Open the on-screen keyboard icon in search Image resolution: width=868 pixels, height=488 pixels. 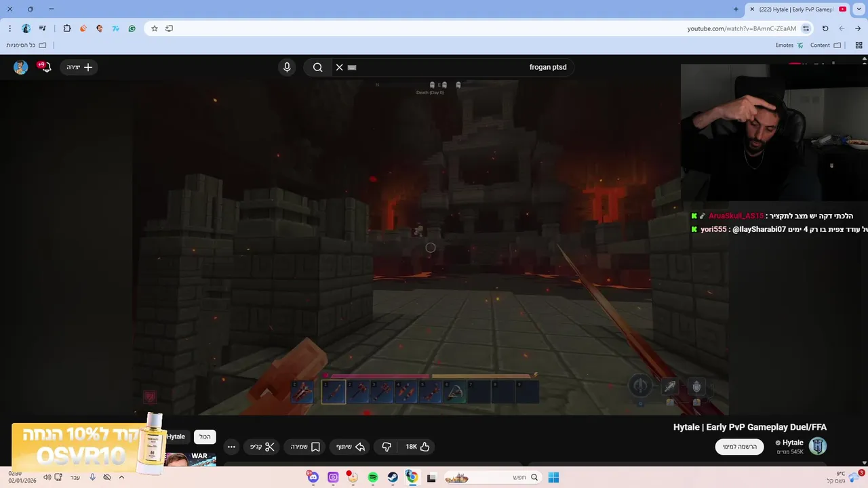352,67
